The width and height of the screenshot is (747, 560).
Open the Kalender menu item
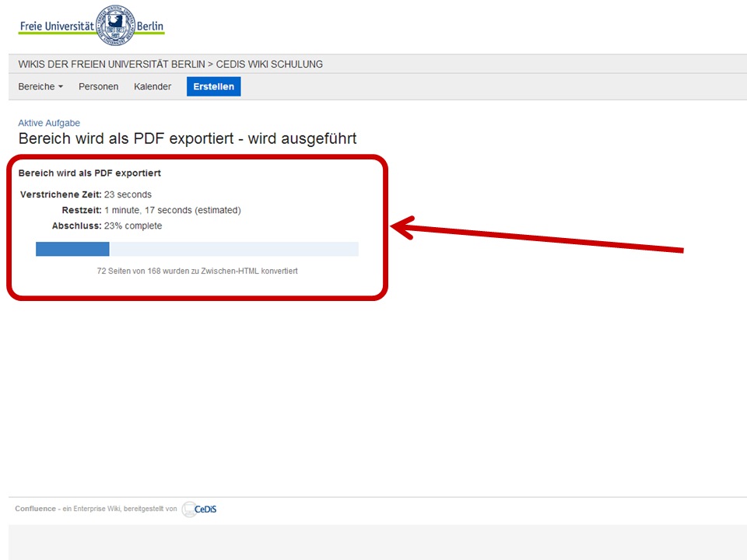[x=153, y=86]
